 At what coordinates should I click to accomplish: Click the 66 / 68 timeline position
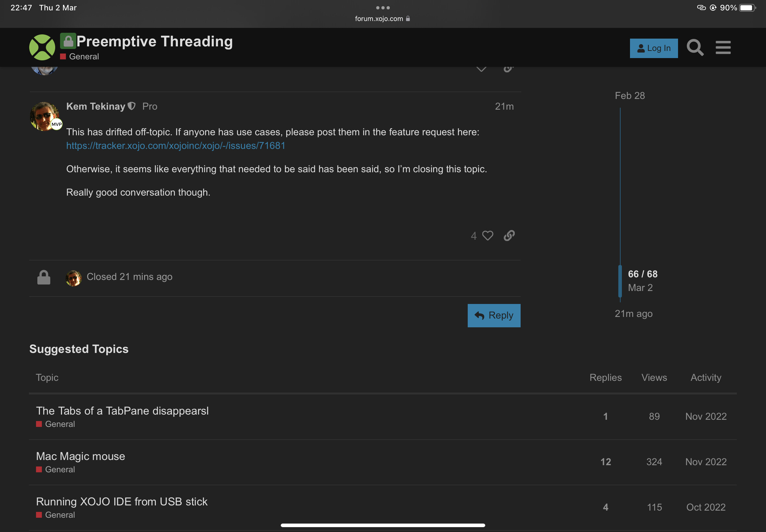643,274
